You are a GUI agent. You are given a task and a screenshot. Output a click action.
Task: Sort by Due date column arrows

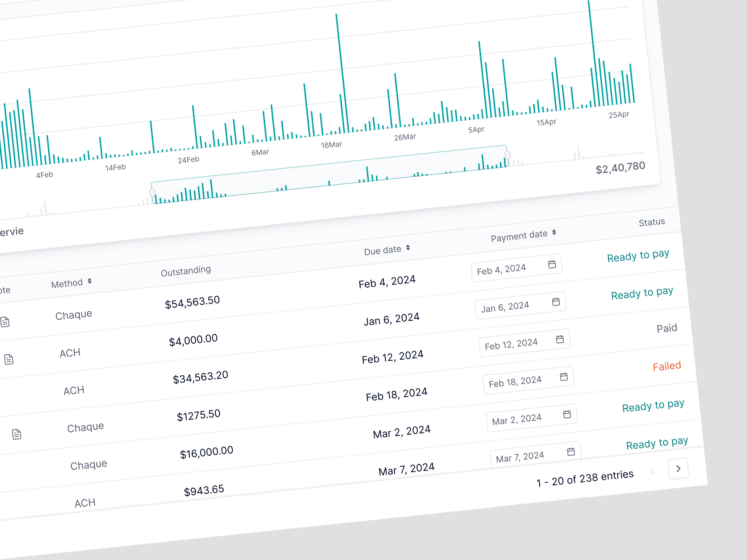click(408, 248)
